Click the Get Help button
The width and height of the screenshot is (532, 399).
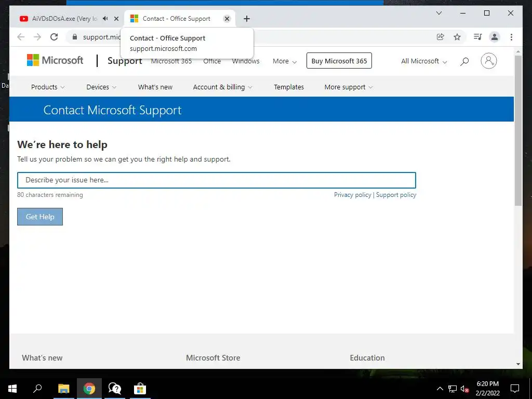click(x=40, y=217)
